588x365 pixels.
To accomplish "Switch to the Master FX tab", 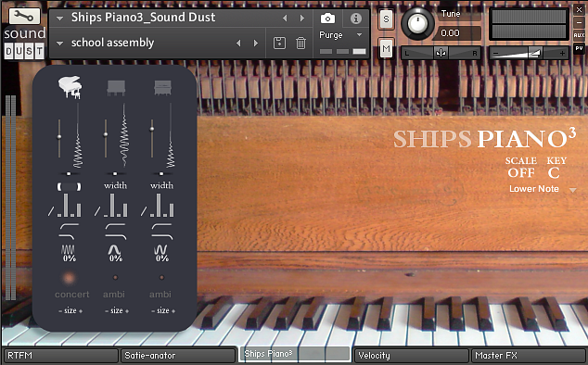I will coord(529,355).
